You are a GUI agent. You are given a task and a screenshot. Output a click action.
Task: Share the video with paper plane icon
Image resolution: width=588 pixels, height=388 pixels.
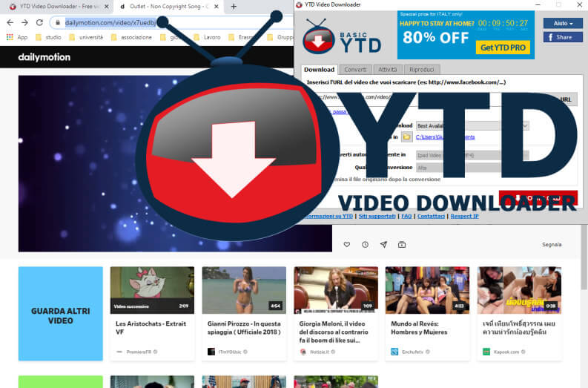pyautogui.click(x=383, y=245)
